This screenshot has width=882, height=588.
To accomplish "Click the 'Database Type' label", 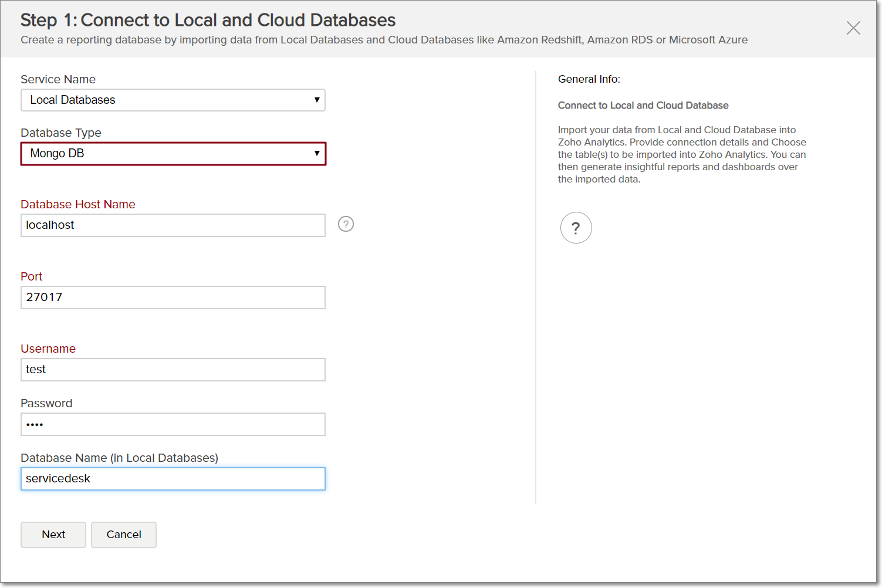I will coord(61,133).
